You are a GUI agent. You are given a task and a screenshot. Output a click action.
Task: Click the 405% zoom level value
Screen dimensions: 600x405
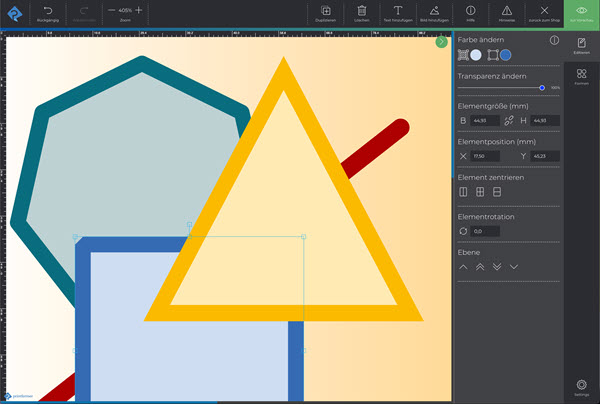[x=125, y=10]
